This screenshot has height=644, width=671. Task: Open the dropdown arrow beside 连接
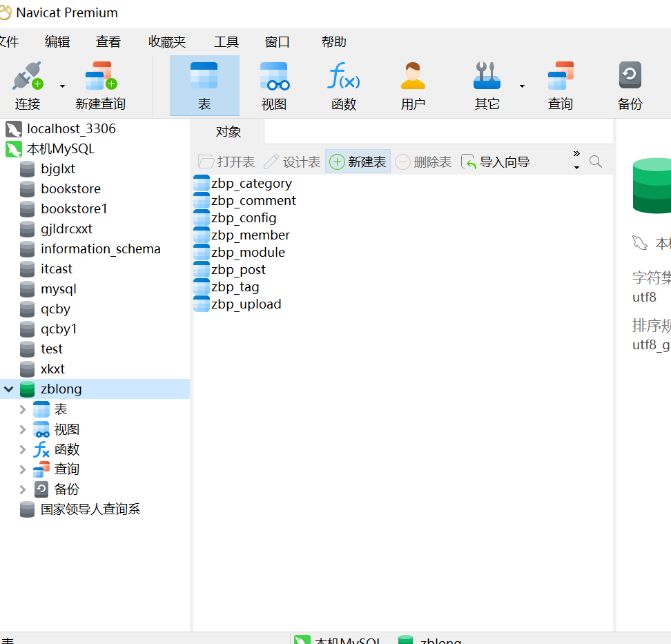click(63, 86)
